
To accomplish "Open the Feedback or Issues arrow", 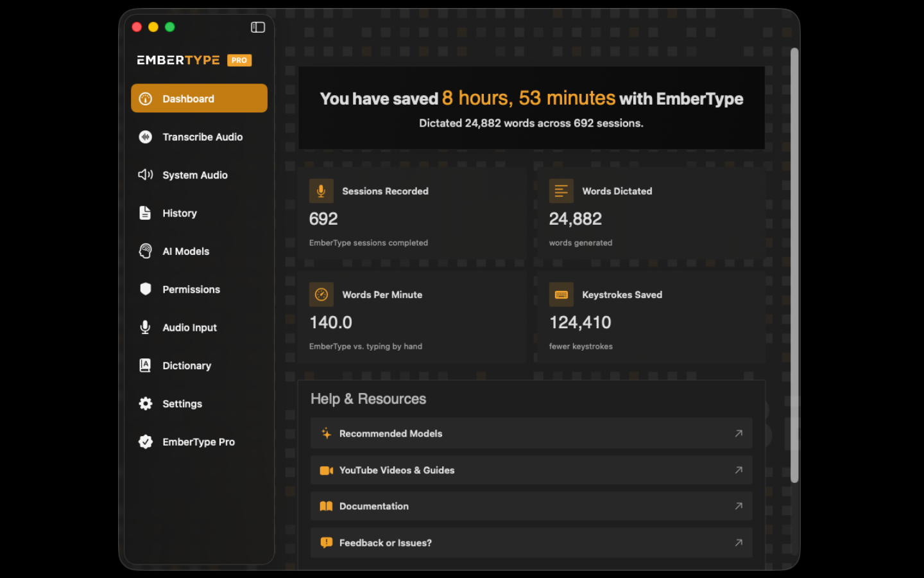I will coord(739,543).
